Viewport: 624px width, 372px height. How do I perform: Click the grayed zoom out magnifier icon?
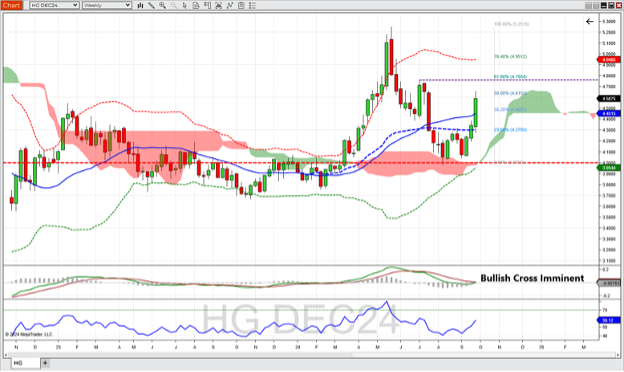tap(174, 5)
